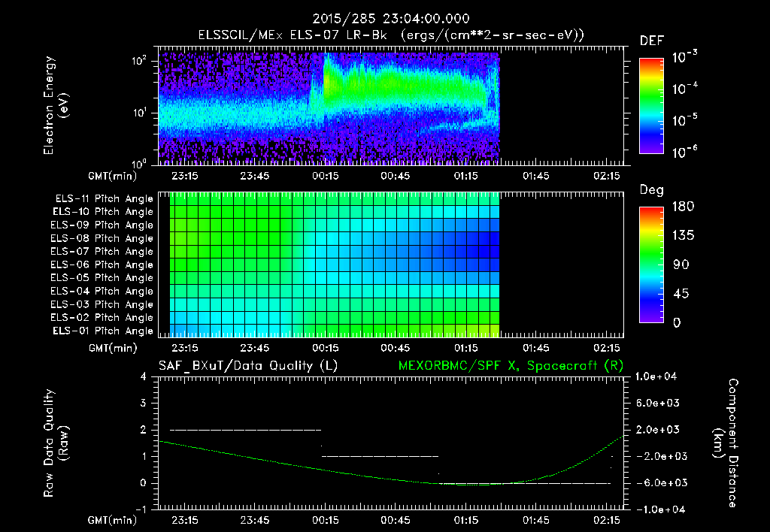Select the ELS-03 Pitch Angle row label

[x=102, y=305]
